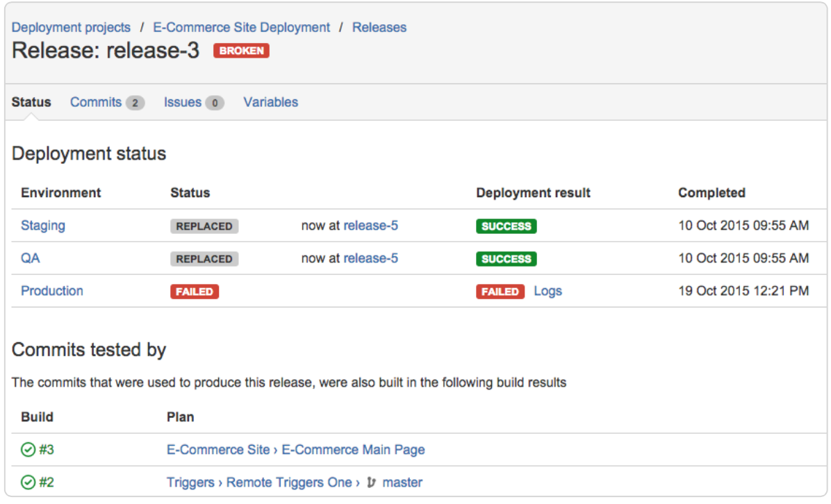Click the BROKEN badge beside release-3
Screen dimensions: 831x504
(x=241, y=50)
